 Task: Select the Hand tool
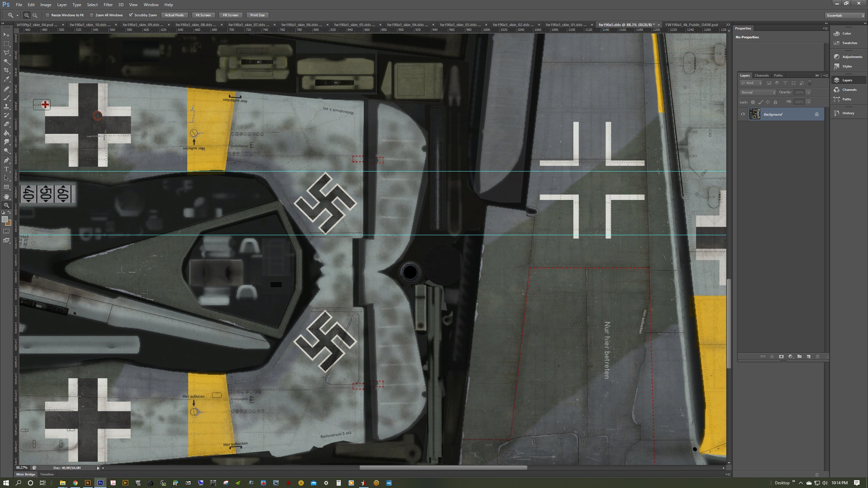[x=6, y=197]
